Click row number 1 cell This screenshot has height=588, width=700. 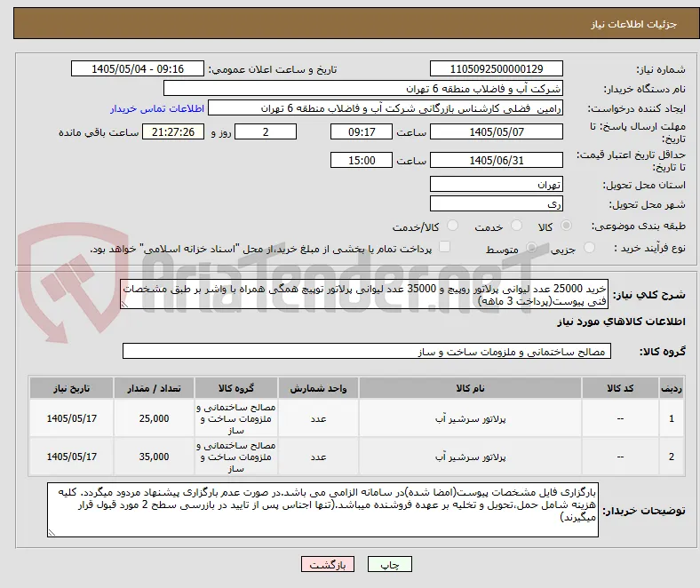coord(672,418)
